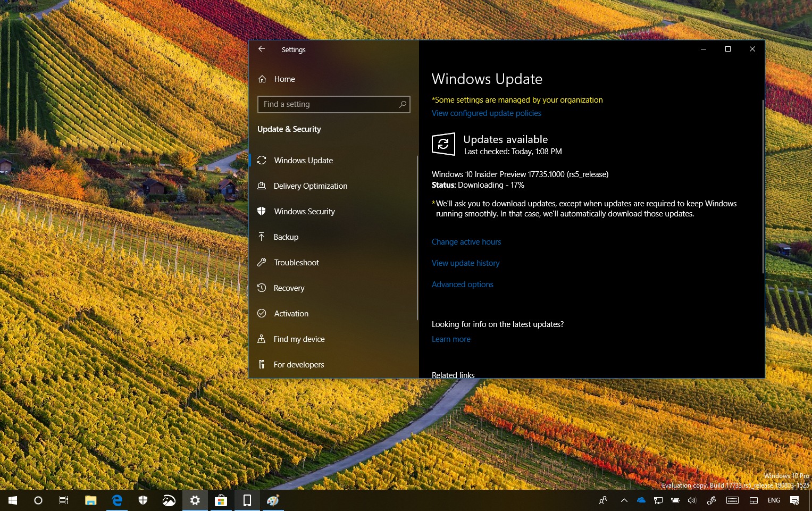Image resolution: width=812 pixels, height=511 pixels.
Task: Click the Find my device icon
Action: (262, 339)
